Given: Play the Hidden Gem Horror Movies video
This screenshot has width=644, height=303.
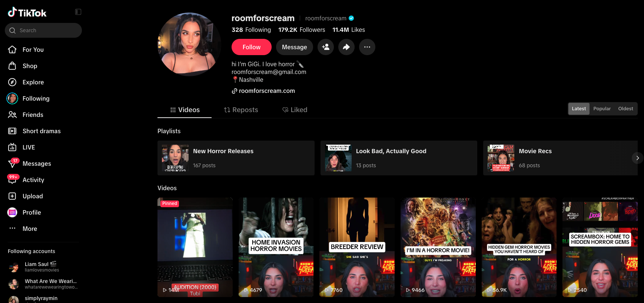Looking at the screenshot, I should pyautogui.click(x=519, y=247).
